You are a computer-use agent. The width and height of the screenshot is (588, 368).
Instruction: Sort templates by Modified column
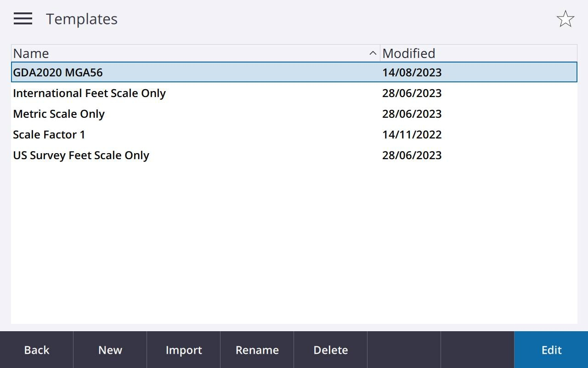click(x=479, y=53)
